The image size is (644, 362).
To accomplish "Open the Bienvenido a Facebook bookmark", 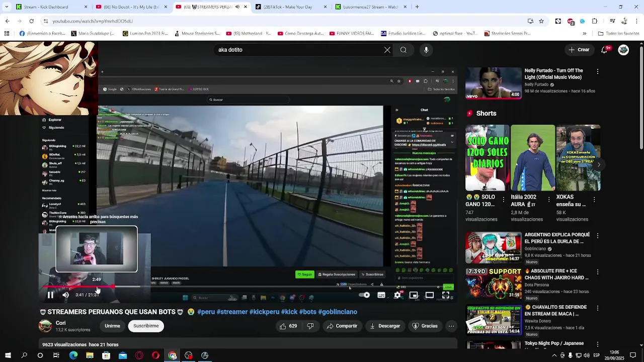I will pyautogui.click(x=42, y=34).
